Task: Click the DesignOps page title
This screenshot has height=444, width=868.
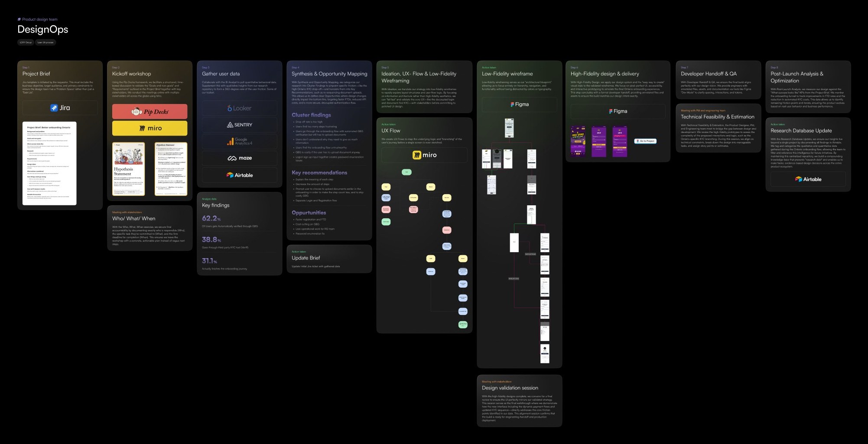Action: (x=42, y=29)
